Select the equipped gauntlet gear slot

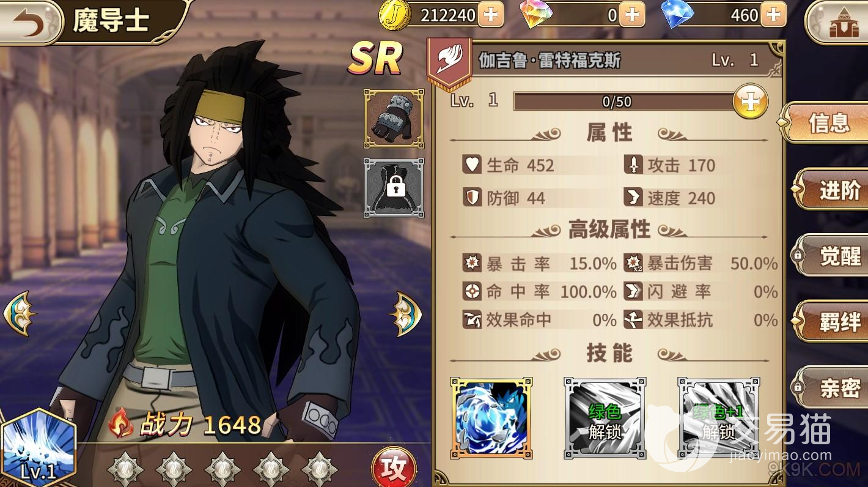[x=394, y=119]
